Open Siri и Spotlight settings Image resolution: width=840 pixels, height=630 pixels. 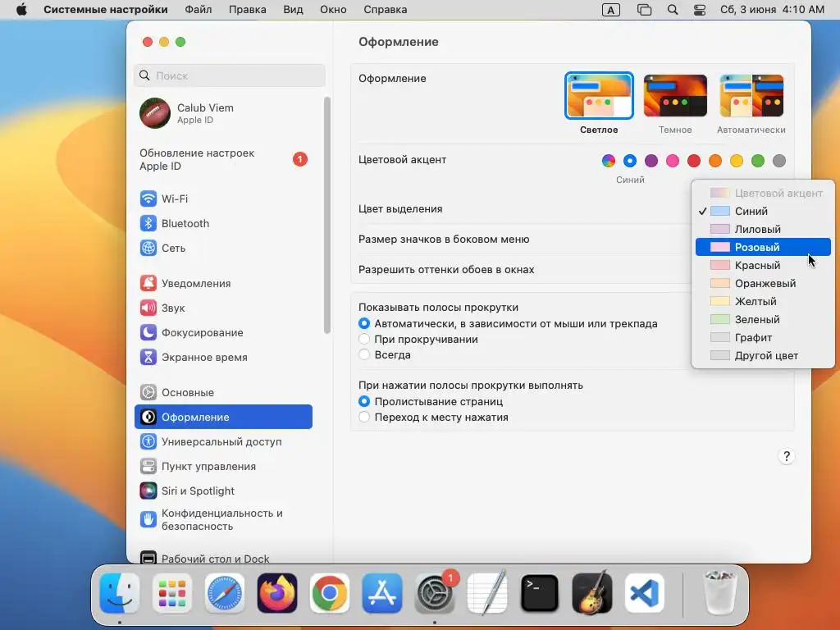point(223,491)
